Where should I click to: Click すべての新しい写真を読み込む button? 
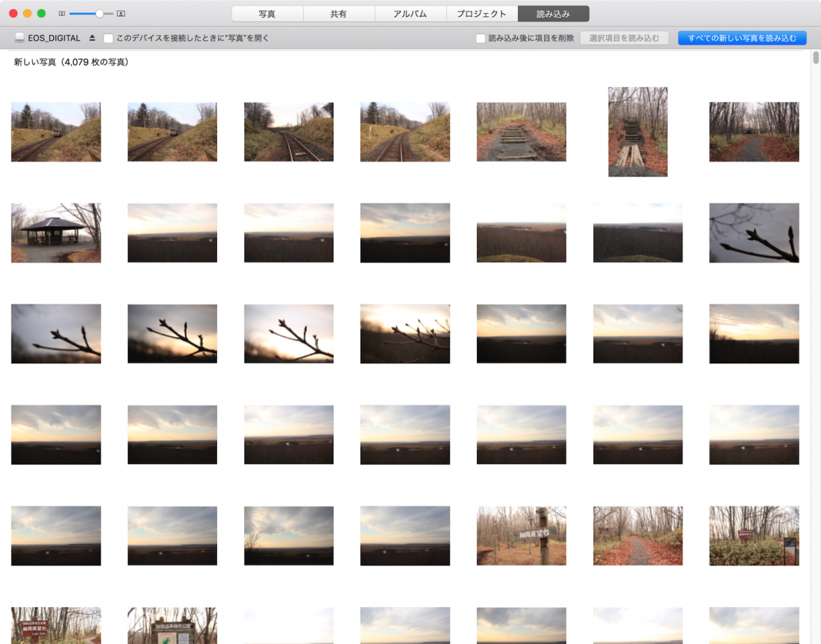pos(742,38)
